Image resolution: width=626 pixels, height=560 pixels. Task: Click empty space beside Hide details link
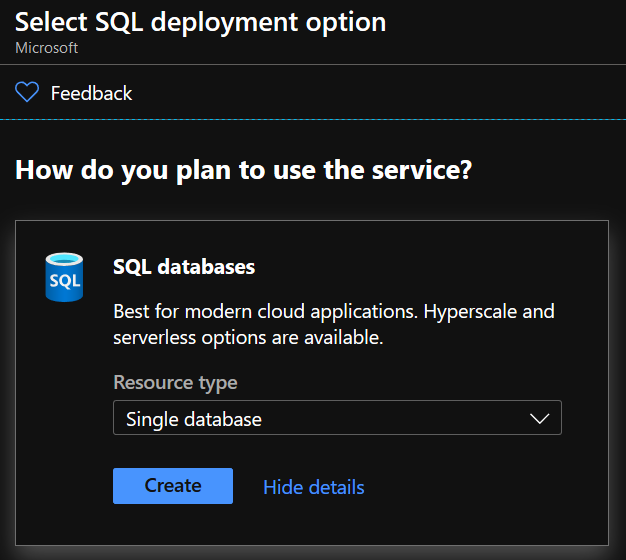(459, 487)
